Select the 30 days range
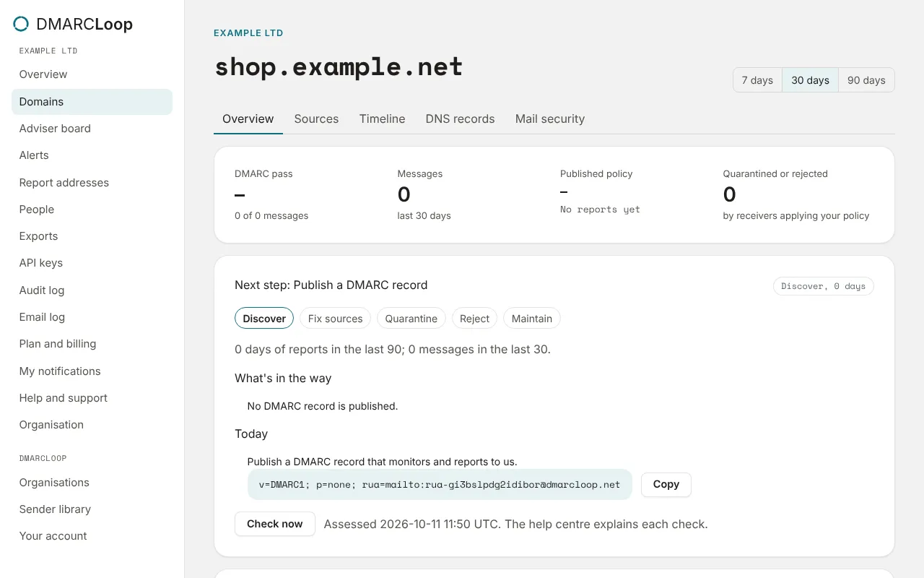 [x=810, y=80]
